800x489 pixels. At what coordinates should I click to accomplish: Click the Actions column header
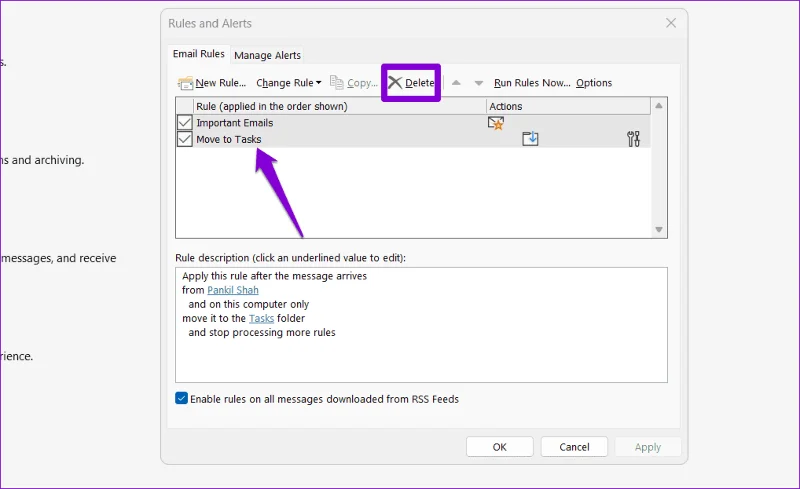568,106
